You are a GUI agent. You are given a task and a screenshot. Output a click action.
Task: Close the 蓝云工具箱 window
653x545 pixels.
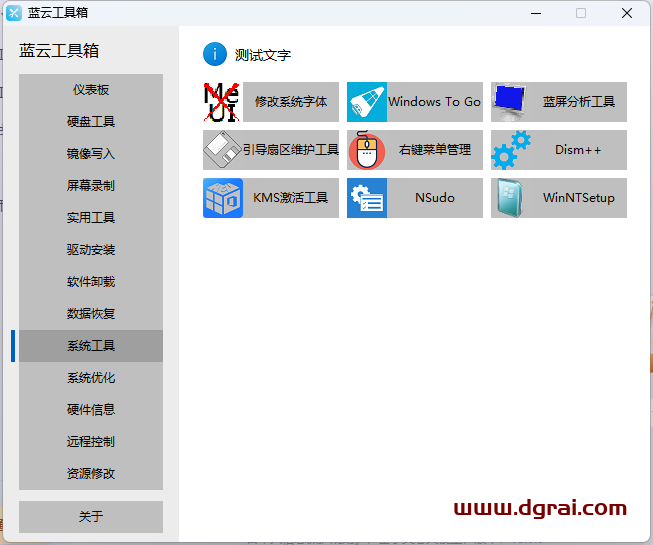coord(627,13)
